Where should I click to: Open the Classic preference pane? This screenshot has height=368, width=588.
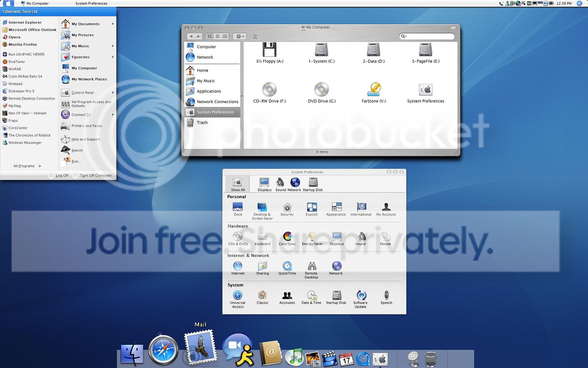pyautogui.click(x=262, y=297)
